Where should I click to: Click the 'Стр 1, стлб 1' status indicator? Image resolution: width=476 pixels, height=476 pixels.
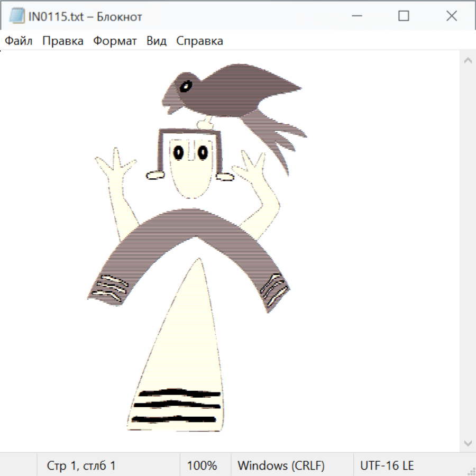click(81, 465)
